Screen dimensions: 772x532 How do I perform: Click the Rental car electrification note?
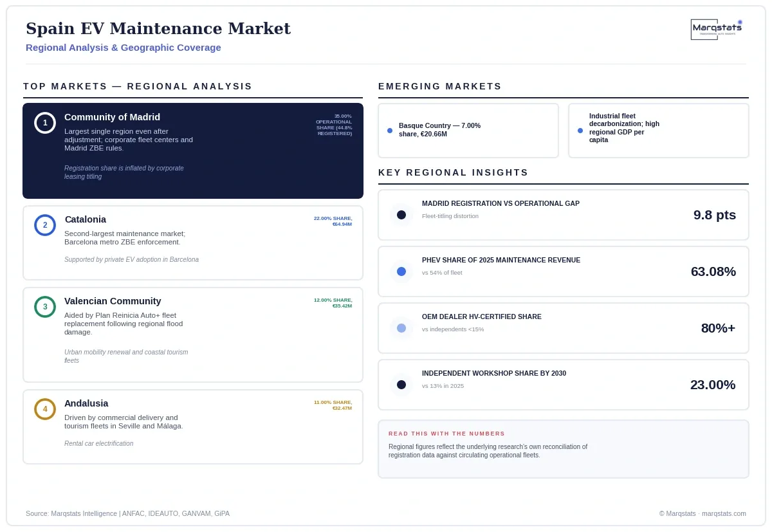click(x=99, y=444)
